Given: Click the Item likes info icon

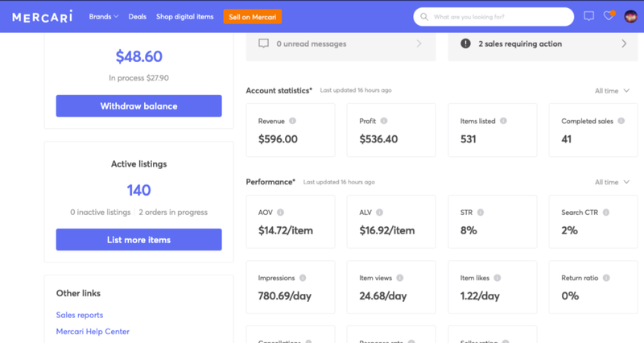Looking at the screenshot, I should (x=497, y=278).
